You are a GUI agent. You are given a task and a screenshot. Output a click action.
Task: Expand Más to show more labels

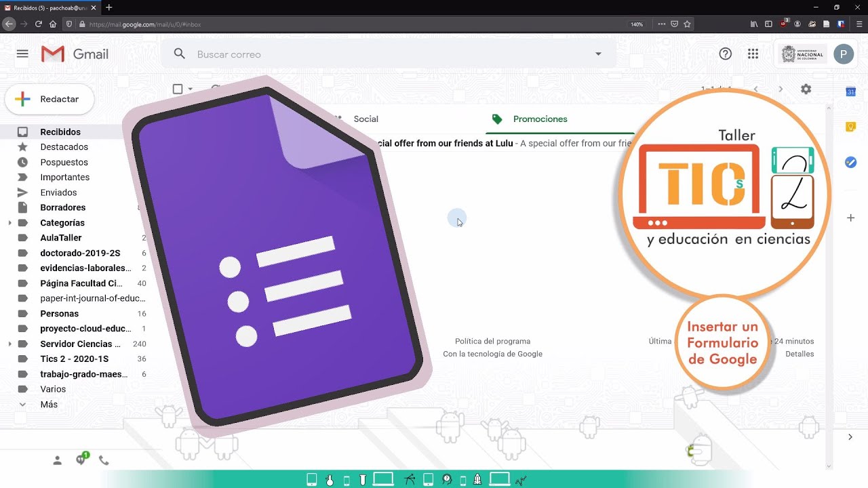[x=48, y=405]
